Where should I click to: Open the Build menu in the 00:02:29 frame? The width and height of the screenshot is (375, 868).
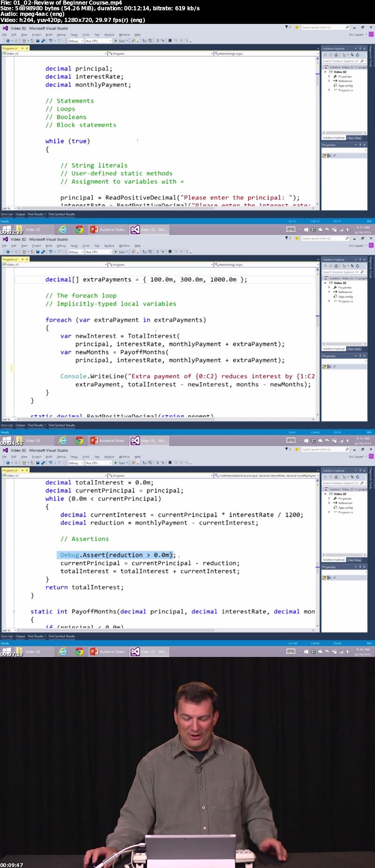pyautogui.click(x=49, y=35)
